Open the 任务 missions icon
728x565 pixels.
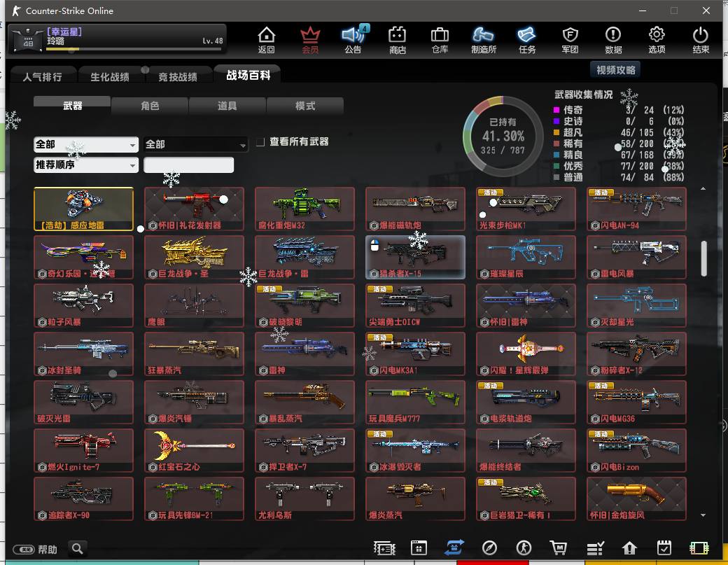527,40
